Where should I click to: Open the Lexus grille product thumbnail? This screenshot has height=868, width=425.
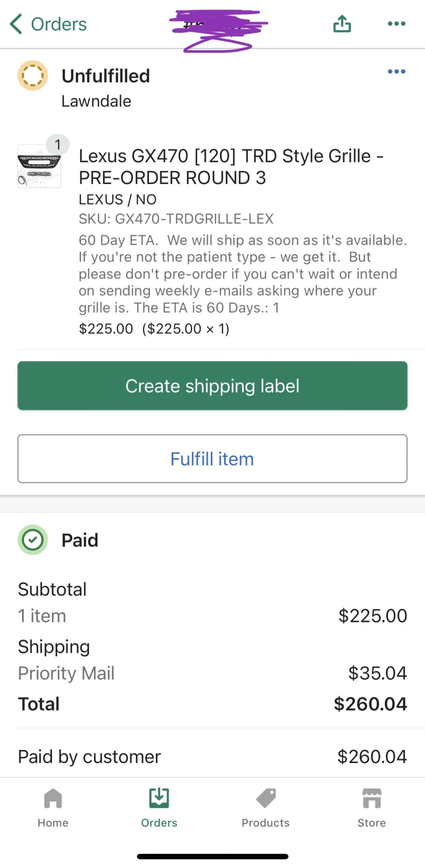tap(39, 166)
